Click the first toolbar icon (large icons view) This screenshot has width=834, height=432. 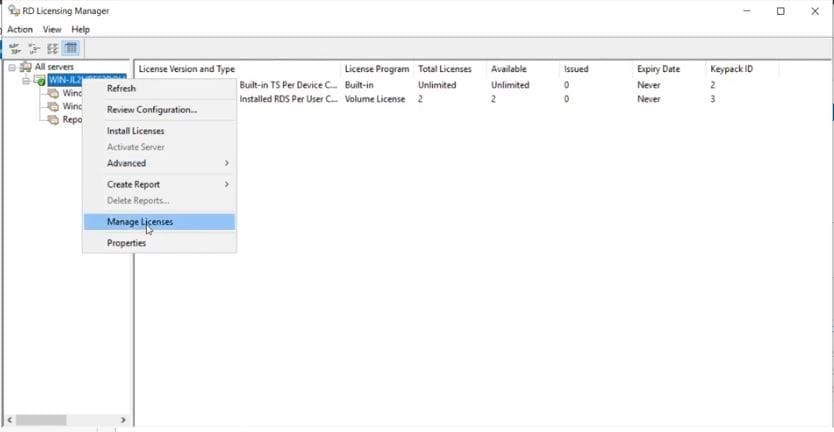pos(15,48)
